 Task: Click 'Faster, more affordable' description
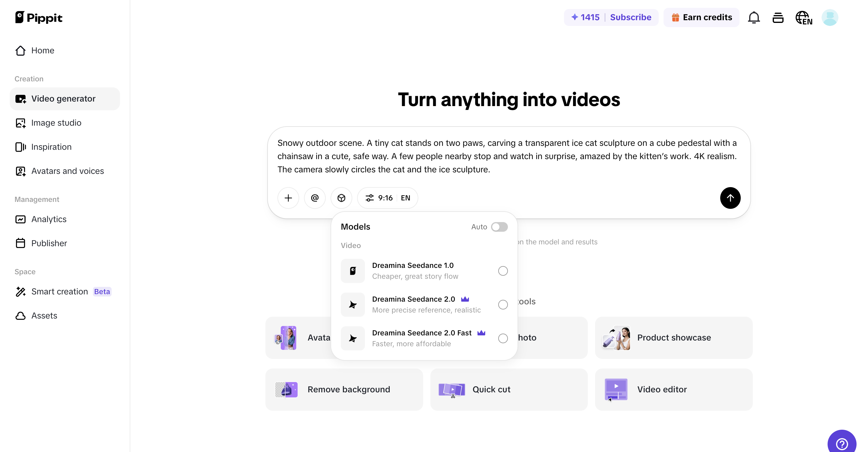pyautogui.click(x=411, y=344)
